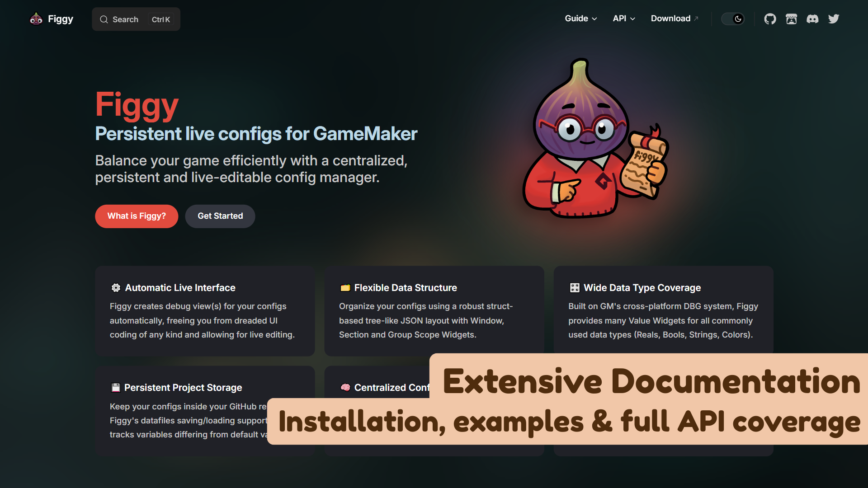Expand the Guide dropdown menu
Viewport: 868px width, 488px height.
click(581, 19)
